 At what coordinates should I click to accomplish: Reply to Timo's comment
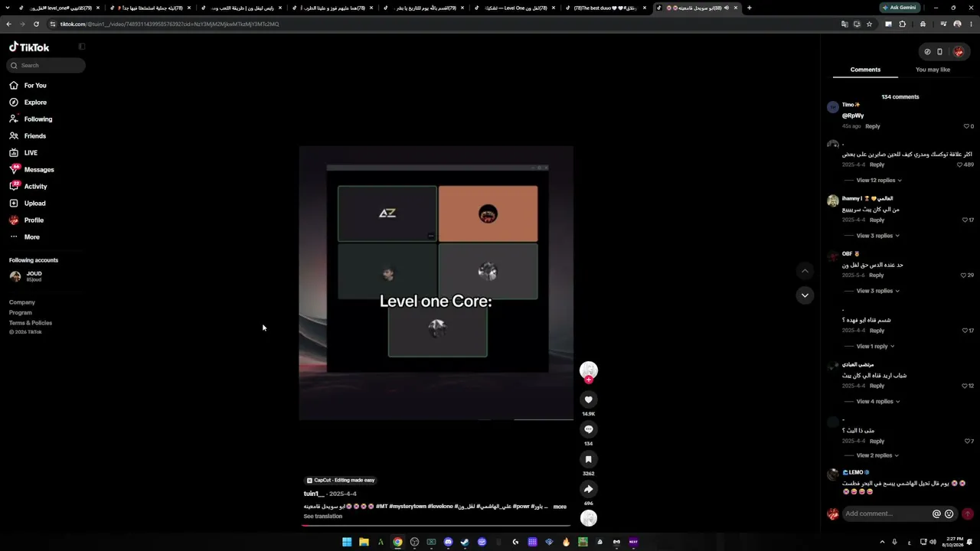click(873, 126)
